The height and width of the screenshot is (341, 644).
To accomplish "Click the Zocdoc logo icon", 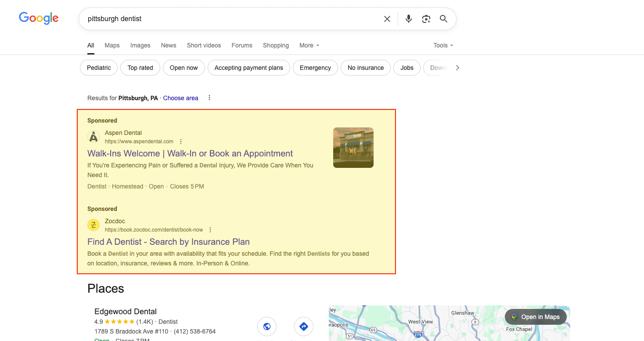I will (94, 225).
